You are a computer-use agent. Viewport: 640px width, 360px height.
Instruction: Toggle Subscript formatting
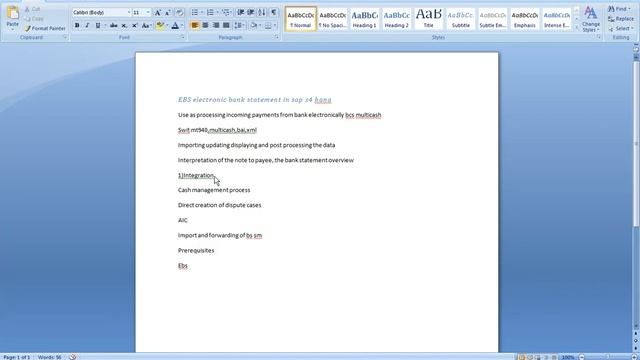point(124,25)
